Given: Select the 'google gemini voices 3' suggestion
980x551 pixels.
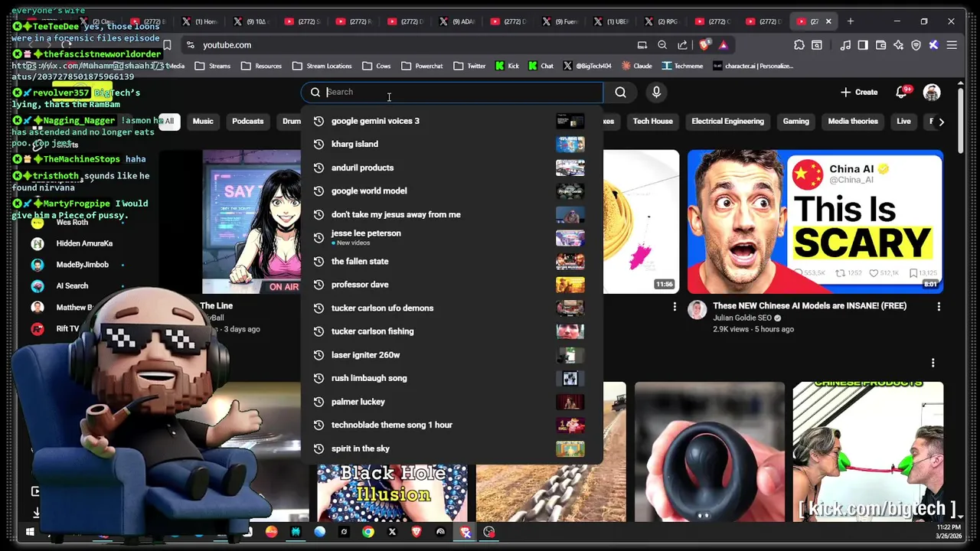Looking at the screenshot, I should [x=452, y=121].
